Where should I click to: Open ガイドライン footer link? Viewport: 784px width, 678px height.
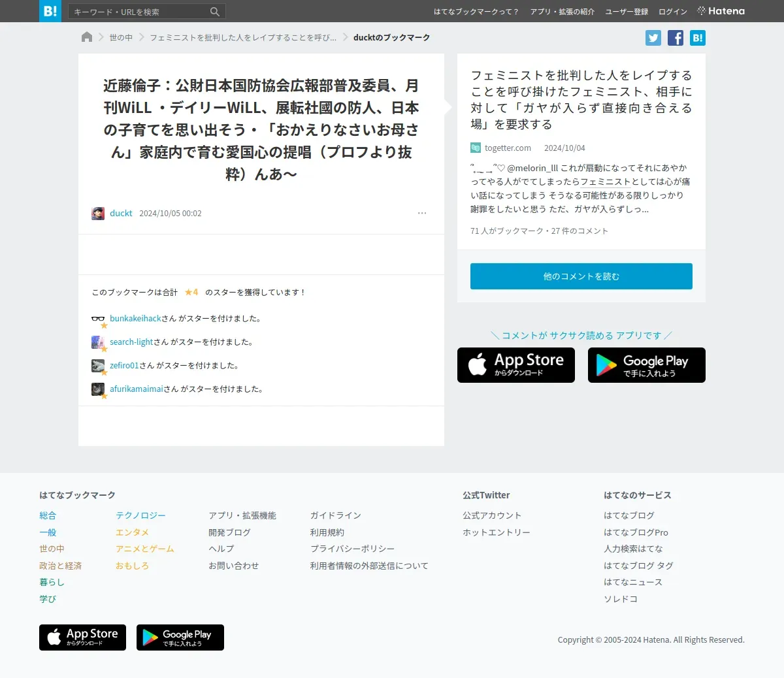click(x=335, y=516)
